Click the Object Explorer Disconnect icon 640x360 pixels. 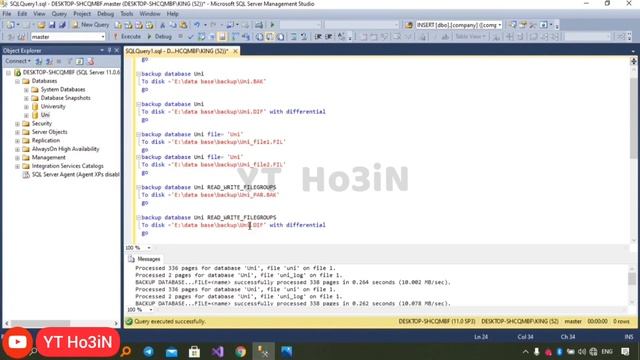click(x=49, y=61)
